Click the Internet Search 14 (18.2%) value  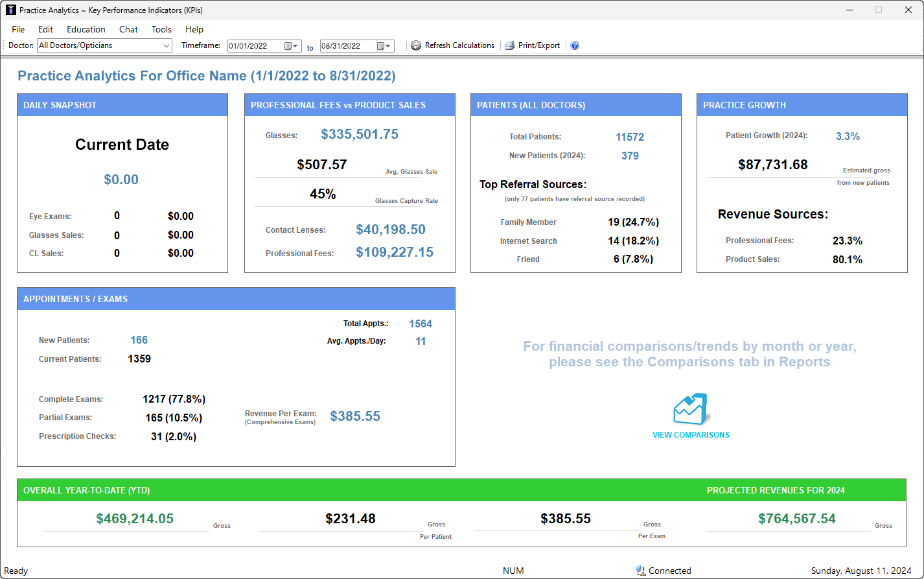point(633,241)
